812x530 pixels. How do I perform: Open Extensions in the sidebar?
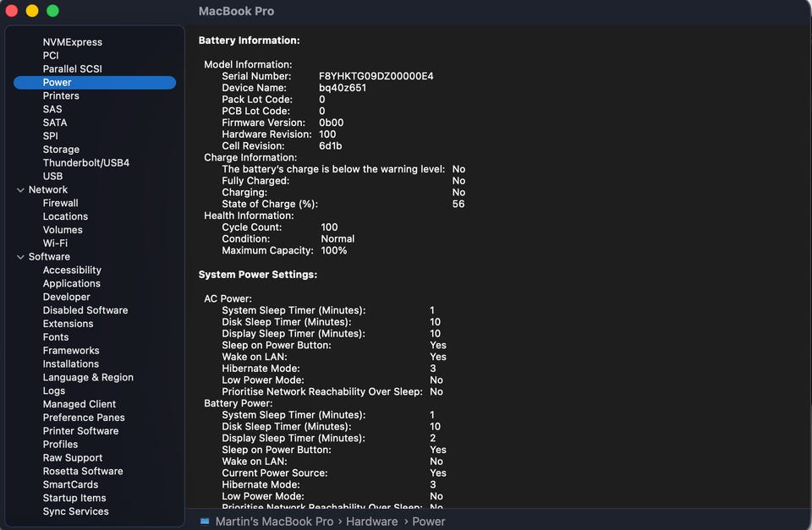coord(68,324)
